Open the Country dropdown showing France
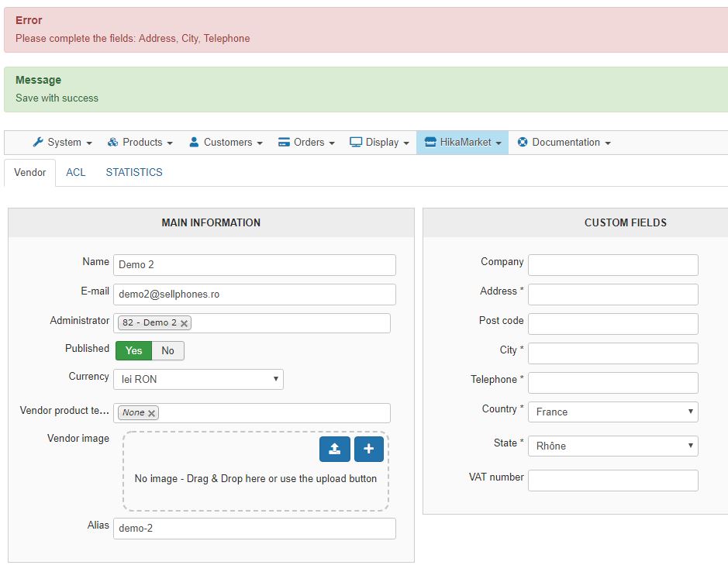This screenshot has width=728, height=572. [612, 412]
